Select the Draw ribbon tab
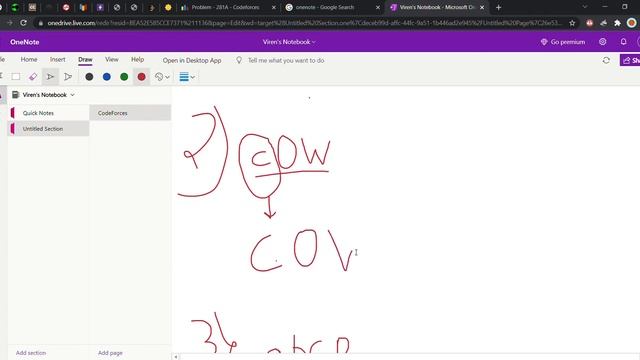The width and height of the screenshot is (640, 360). tap(85, 60)
